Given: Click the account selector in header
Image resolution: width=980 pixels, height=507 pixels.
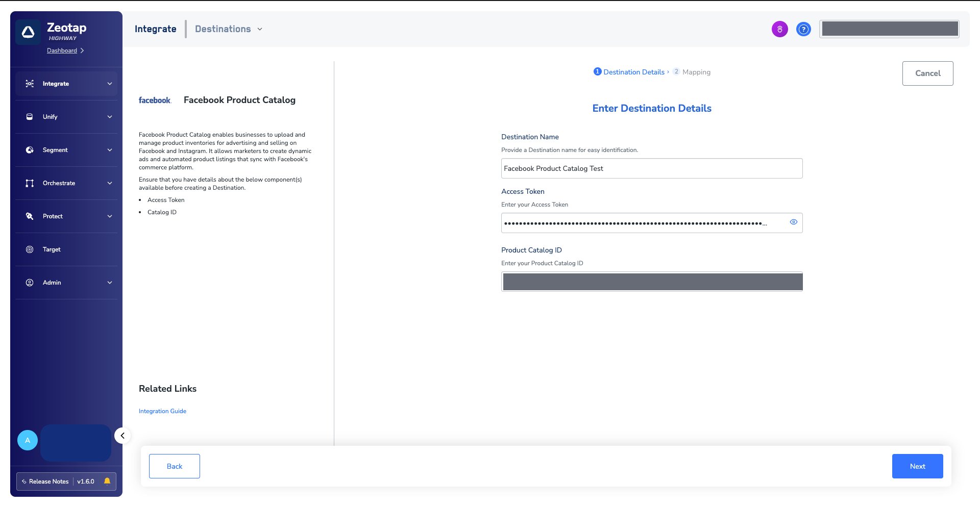Looking at the screenshot, I should [889, 29].
